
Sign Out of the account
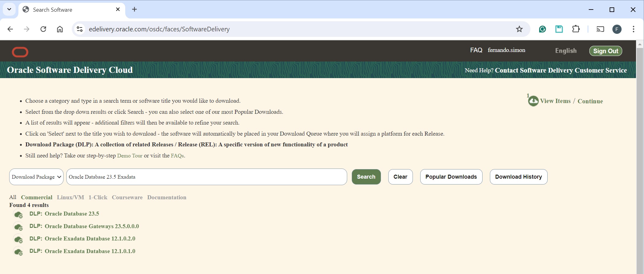tap(606, 51)
